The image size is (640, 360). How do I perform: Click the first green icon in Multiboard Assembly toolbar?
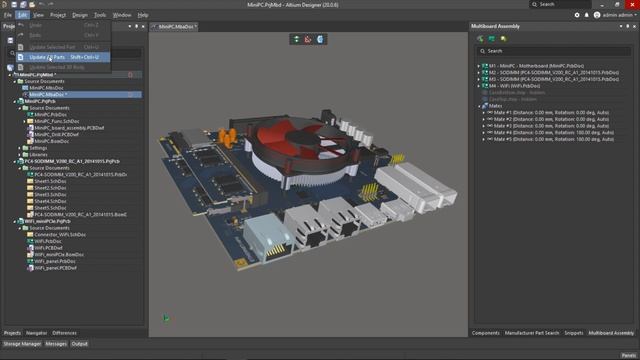click(x=480, y=39)
